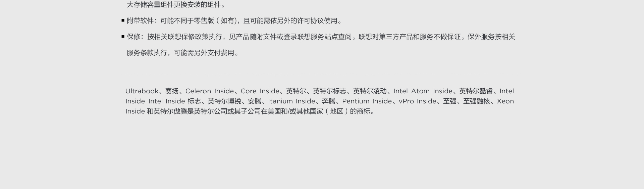
Task: Click the Core Inside trademark text
Action: click(260, 91)
